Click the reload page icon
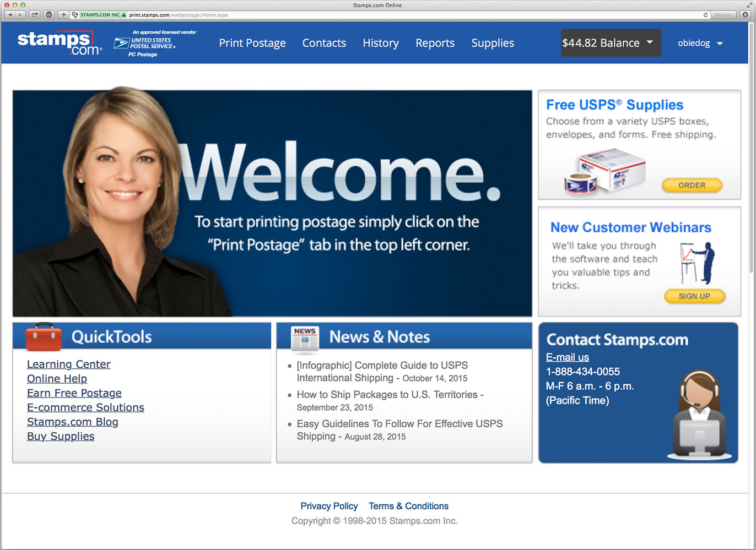The height and width of the screenshot is (550, 756). point(705,15)
